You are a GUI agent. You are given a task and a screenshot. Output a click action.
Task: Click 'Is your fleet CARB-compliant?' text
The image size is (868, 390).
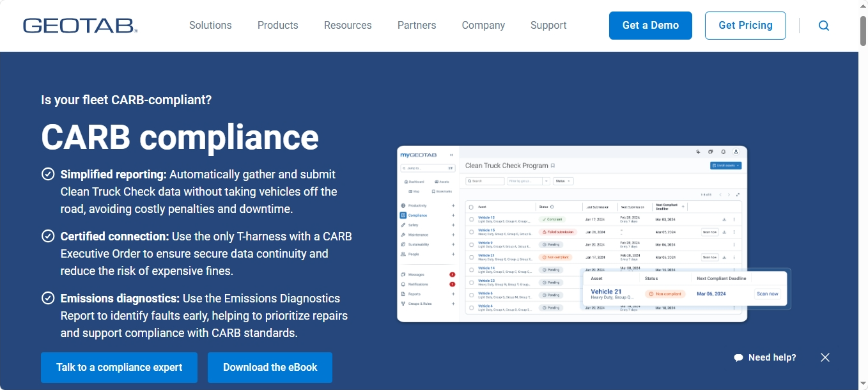pyautogui.click(x=127, y=100)
